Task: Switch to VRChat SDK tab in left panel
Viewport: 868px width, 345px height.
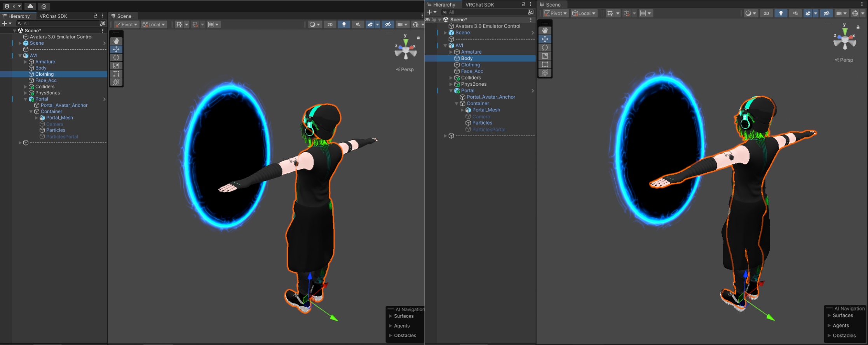Action: click(53, 16)
